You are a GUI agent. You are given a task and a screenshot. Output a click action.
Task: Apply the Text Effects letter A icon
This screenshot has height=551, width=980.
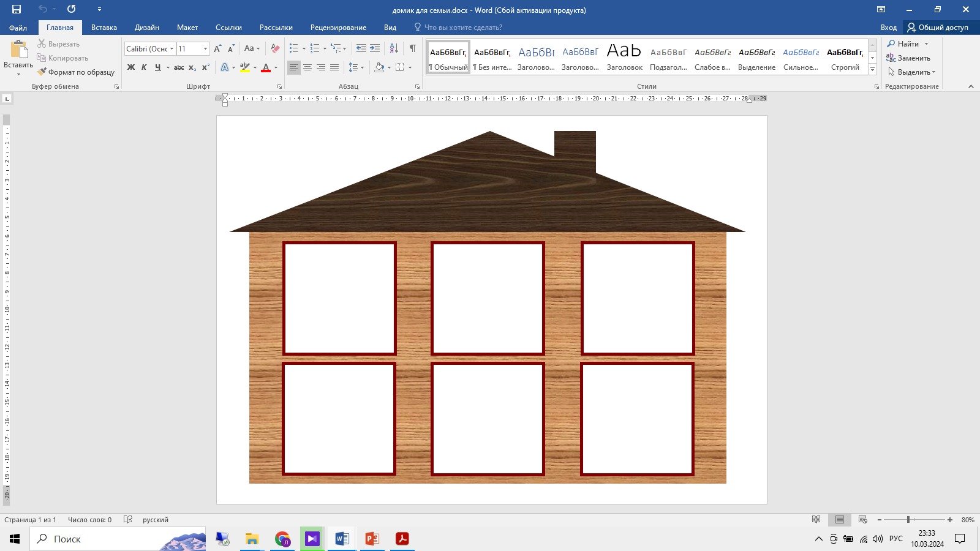[225, 67]
